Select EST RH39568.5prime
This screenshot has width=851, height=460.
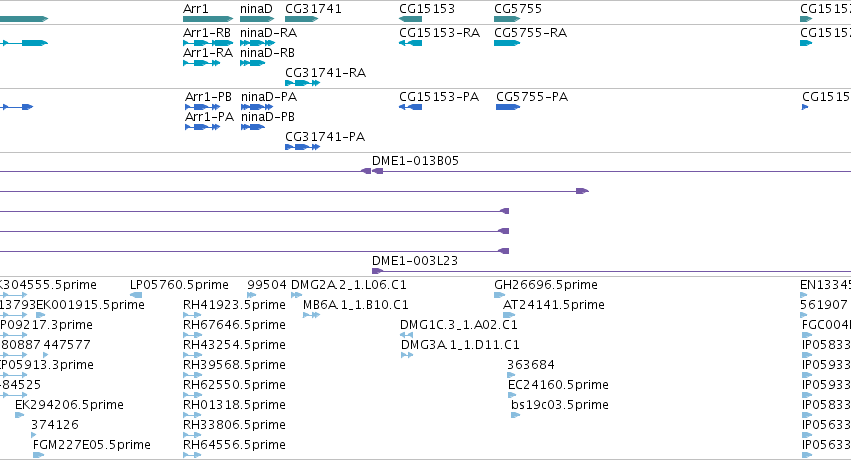tap(234, 365)
